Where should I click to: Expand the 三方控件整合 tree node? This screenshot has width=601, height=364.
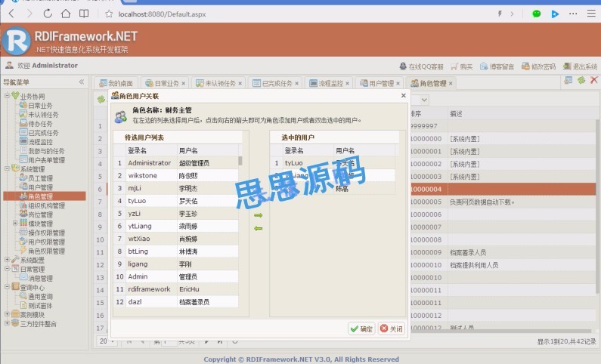click(7, 323)
